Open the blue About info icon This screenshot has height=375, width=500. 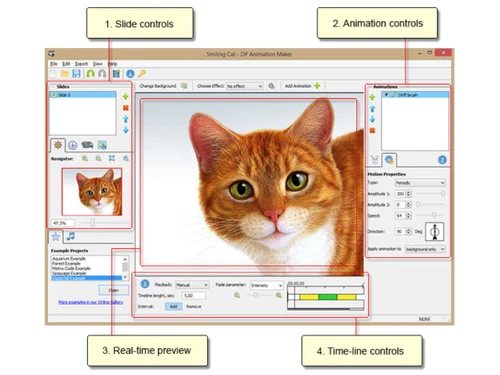[130, 74]
